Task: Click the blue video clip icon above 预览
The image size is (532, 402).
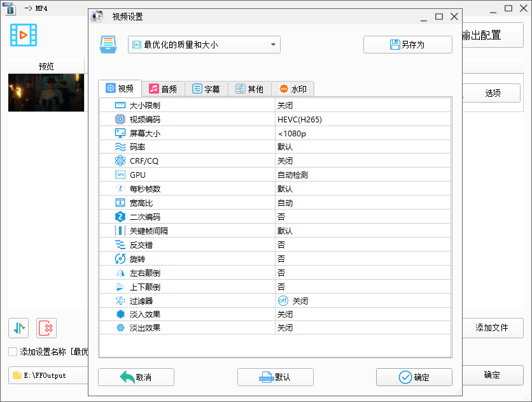Action: click(24, 36)
